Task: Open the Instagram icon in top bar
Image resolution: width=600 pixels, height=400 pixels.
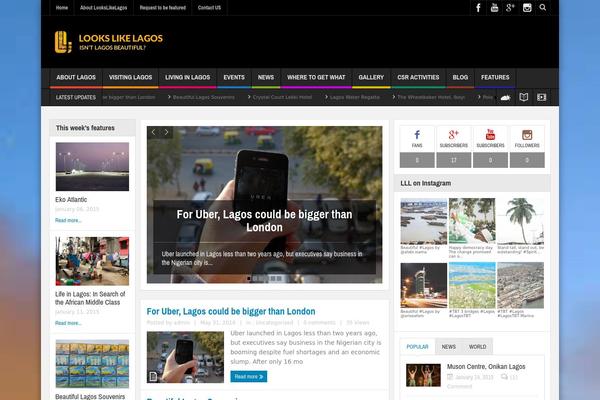Action: tap(527, 8)
